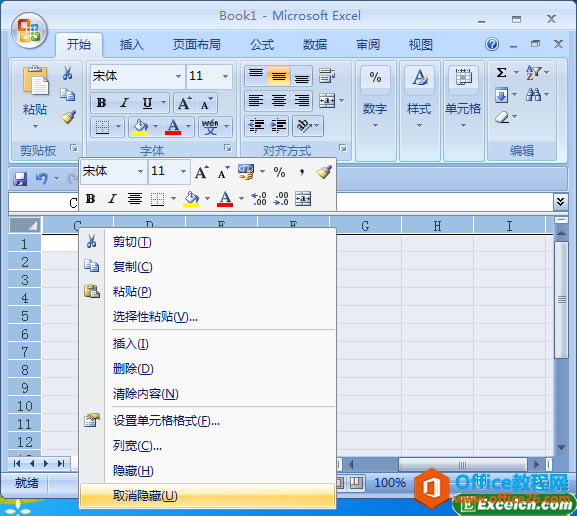Toggle Underline in the ribbon

(x=147, y=103)
